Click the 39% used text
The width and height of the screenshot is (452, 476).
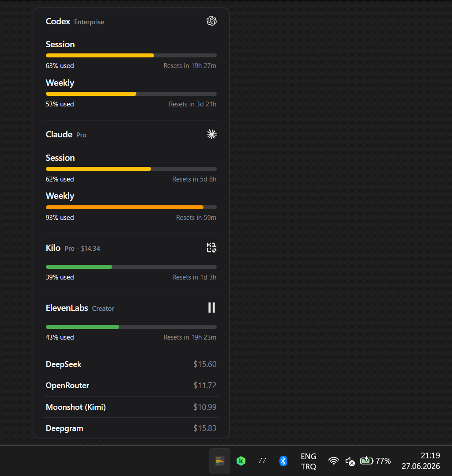pyautogui.click(x=60, y=277)
